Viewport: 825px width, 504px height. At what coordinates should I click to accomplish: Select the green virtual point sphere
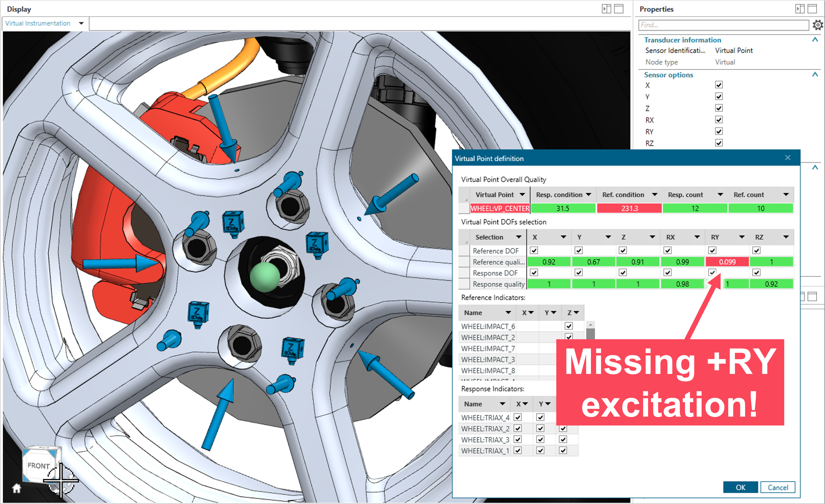pyautogui.click(x=265, y=277)
